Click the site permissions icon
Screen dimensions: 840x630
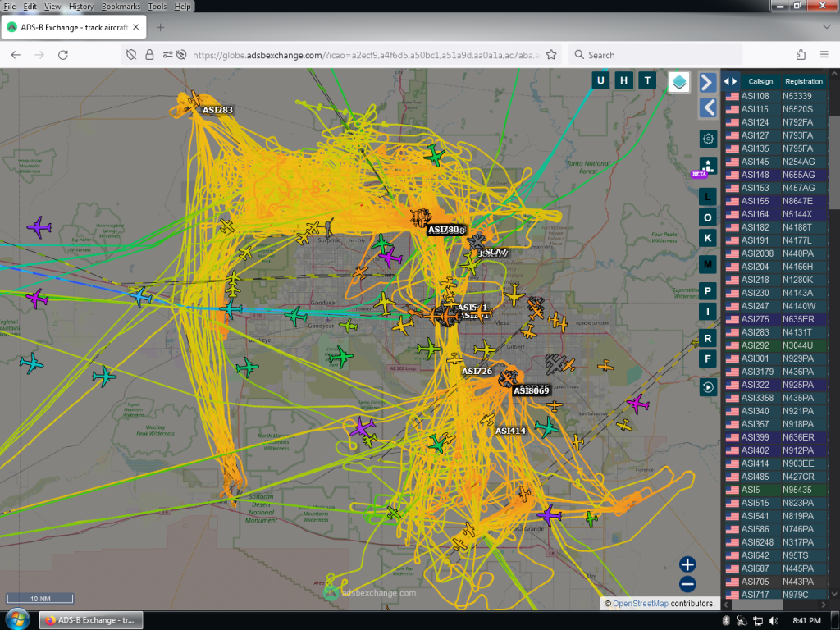(x=167, y=55)
